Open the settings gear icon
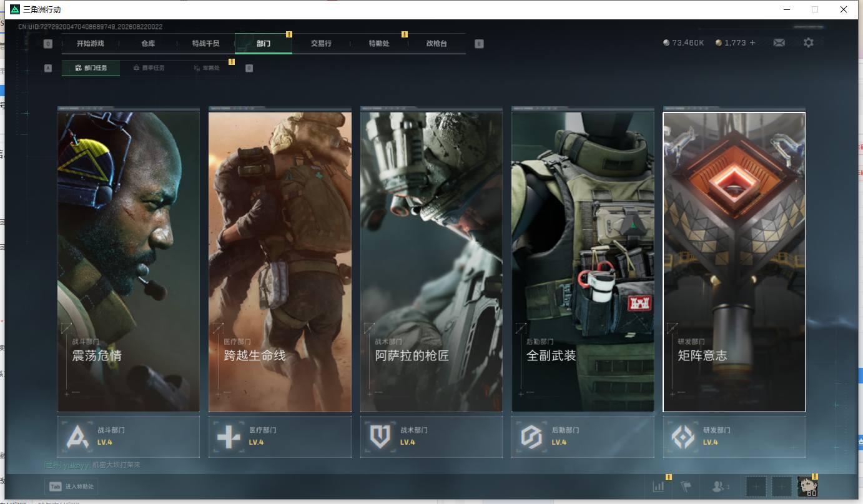Image resolution: width=863 pixels, height=504 pixels. [x=809, y=42]
